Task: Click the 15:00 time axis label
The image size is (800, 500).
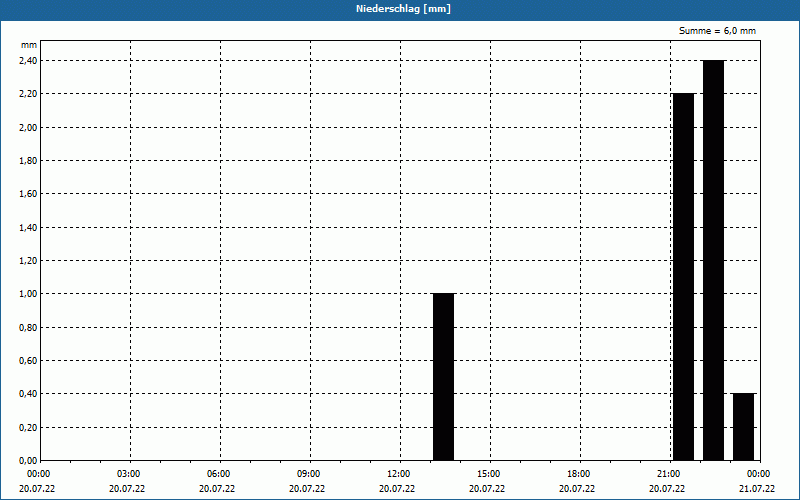Action: 489,474
